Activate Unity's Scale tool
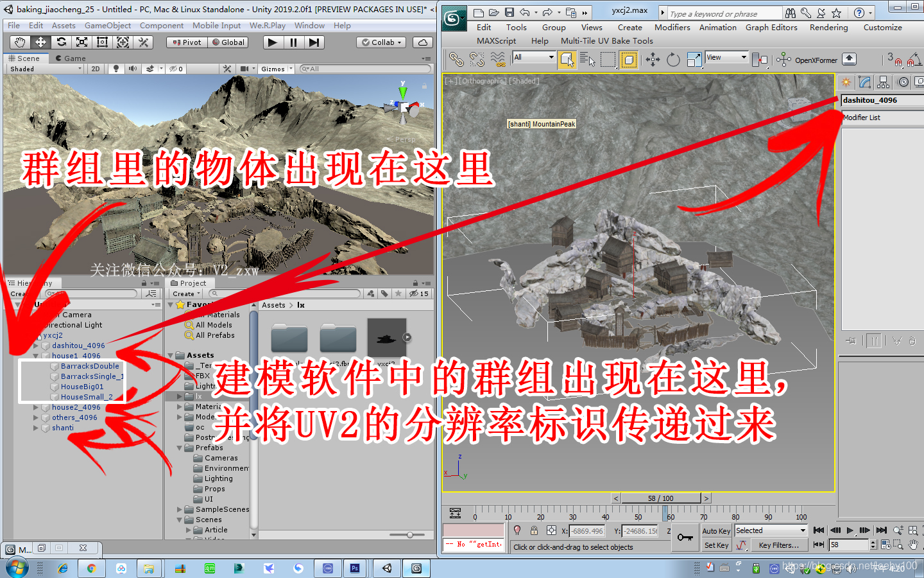The height and width of the screenshot is (578, 924). click(x=81, y=42)
